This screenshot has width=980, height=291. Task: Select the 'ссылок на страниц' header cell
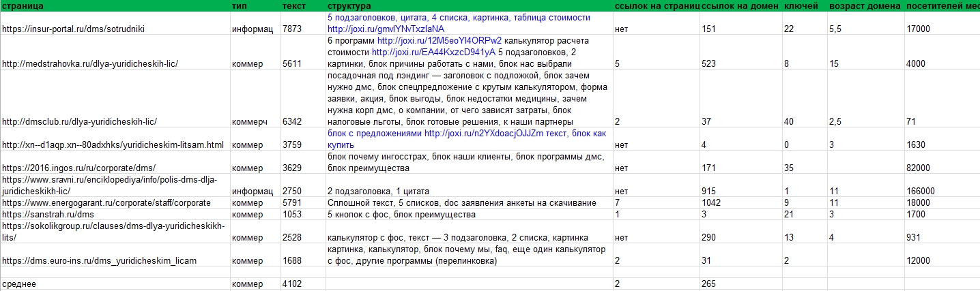[x=657, y=5]
